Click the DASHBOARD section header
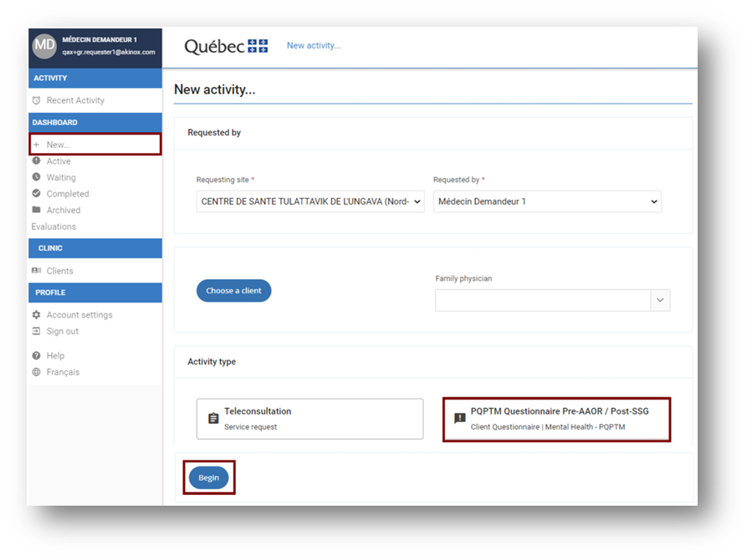Screen dimensions: 752x560 [x=95, y=123]
